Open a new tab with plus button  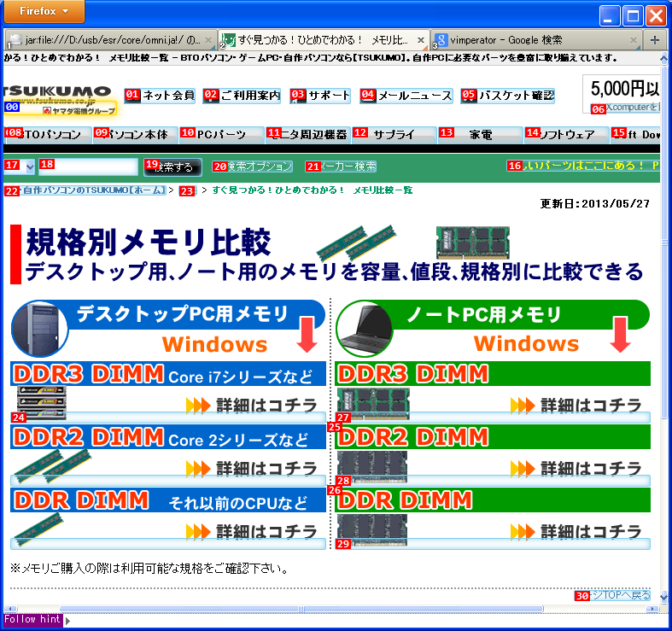(x=654, y=40)
